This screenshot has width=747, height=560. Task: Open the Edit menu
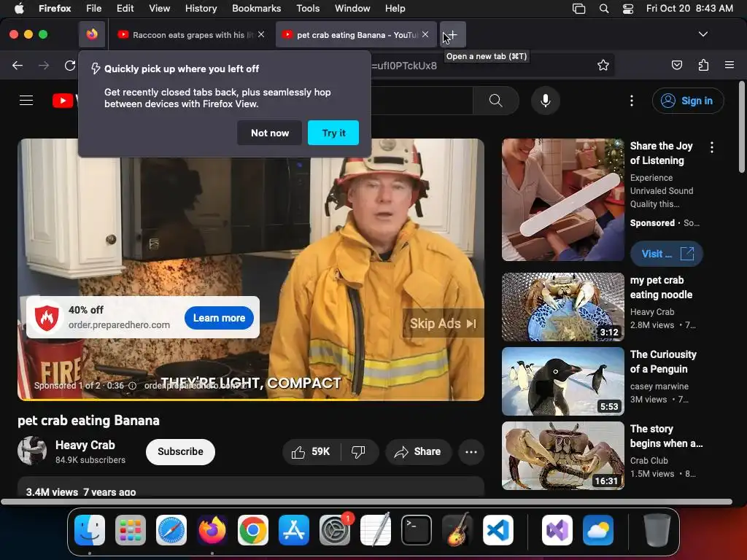[x=125, y=8]
